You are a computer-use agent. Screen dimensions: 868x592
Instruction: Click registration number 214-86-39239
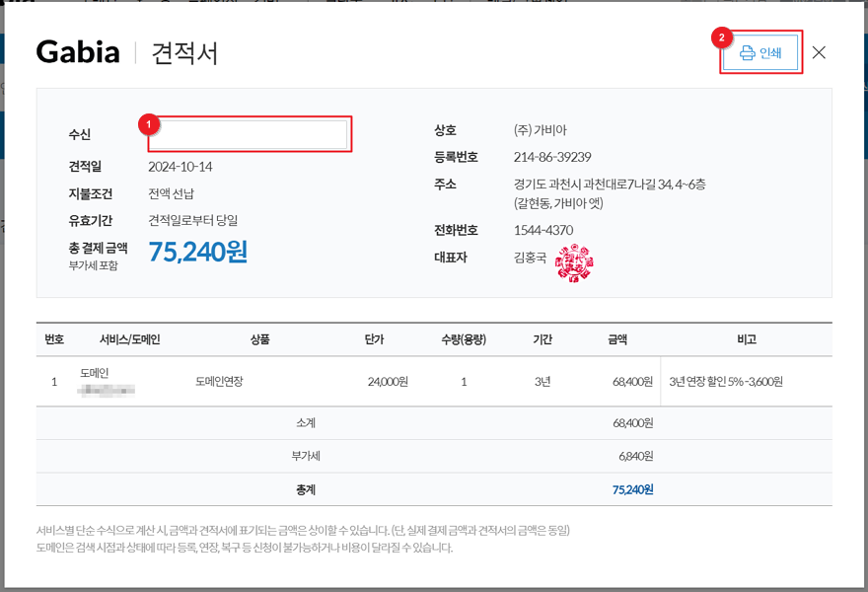click(552, 157)
